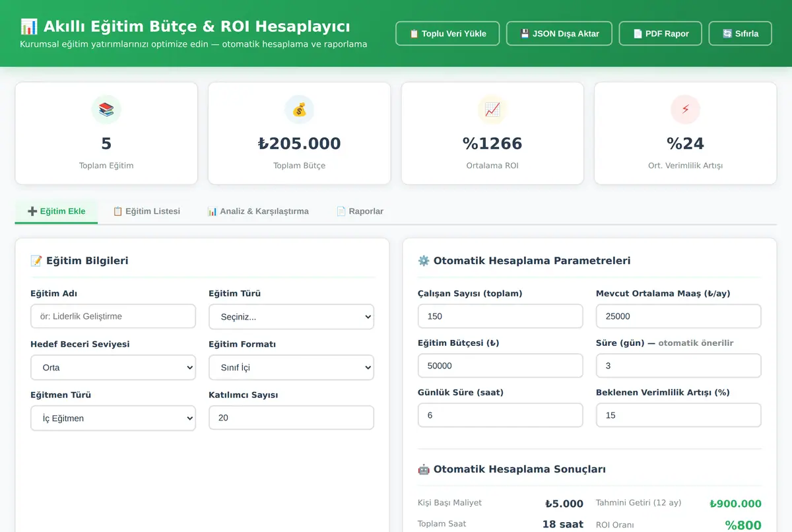The width and height of the screenshot is (792, 532).
Task: Open the Eğitim Listesi tab
Action: click(147, 211)
